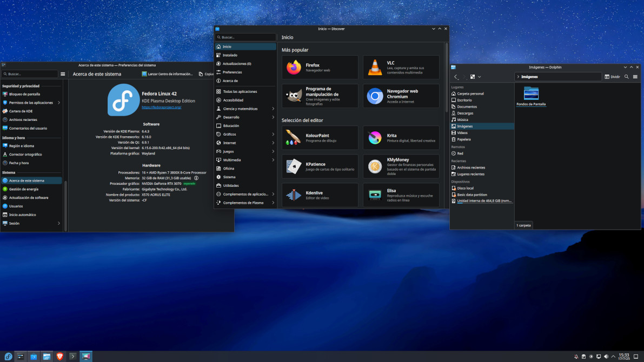This screenshot has height=362, width=644.
Task: Click the Discover search field
Action: [x=245, y=37]
